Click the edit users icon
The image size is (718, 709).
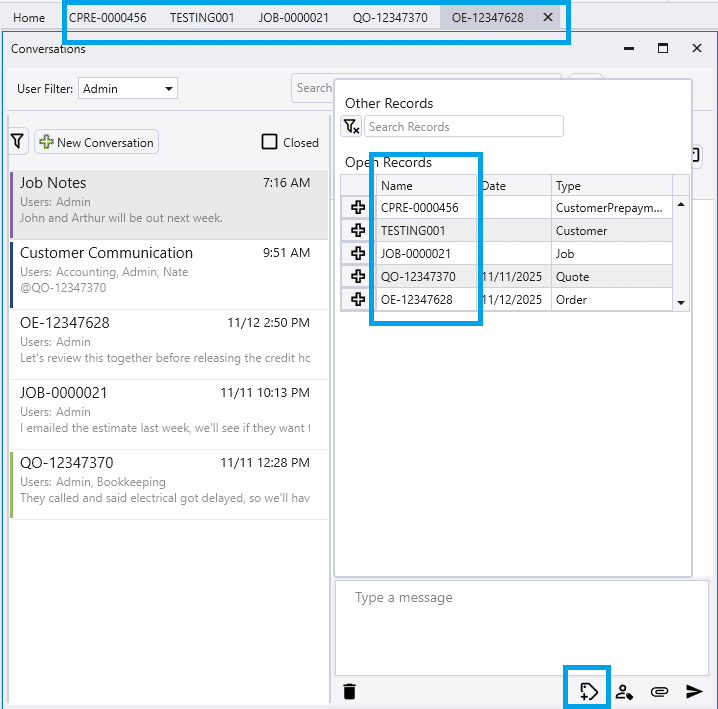coord(624,691)
